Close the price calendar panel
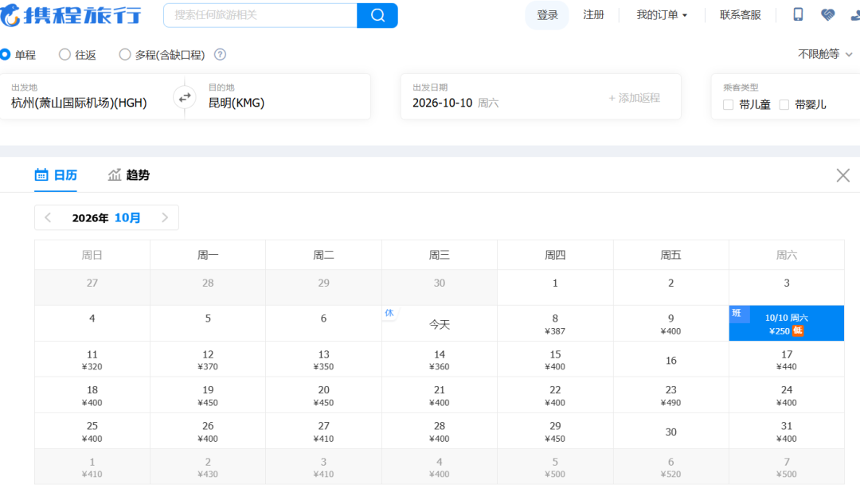 (843, 175)
